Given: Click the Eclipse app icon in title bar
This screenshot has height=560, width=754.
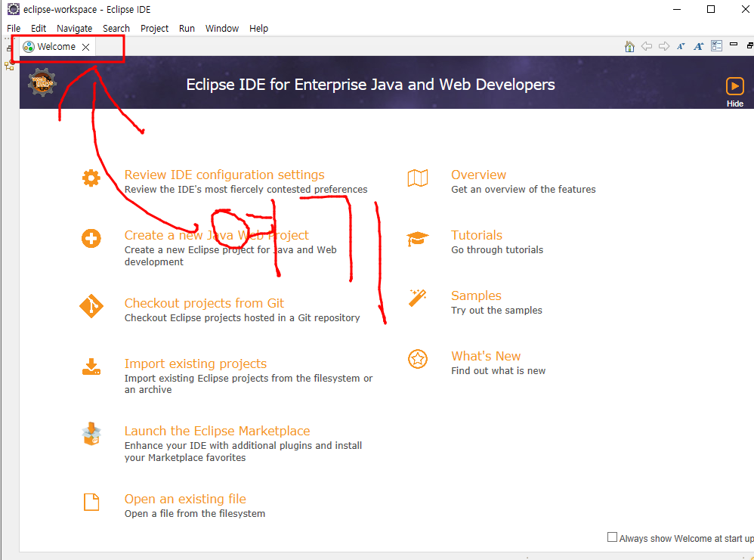Looking at the screenshot, I should click(14, 9).
